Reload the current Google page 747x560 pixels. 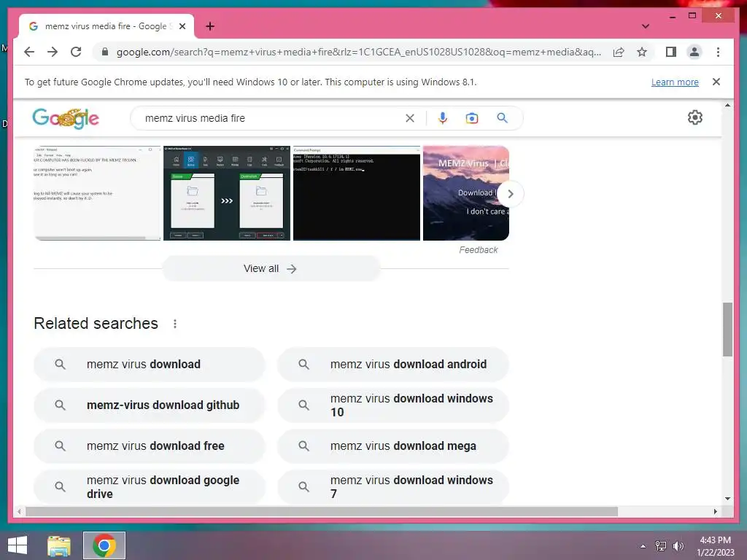76,52
